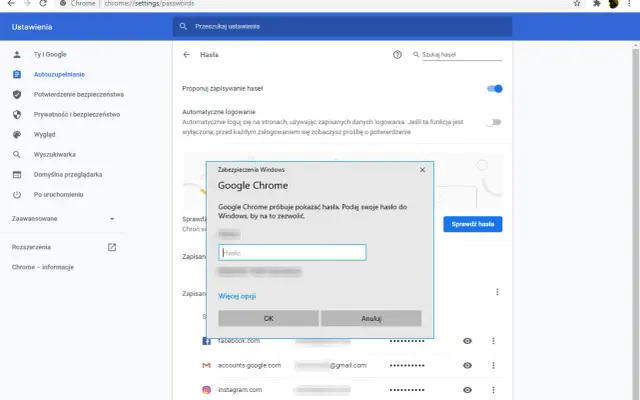Show the instagram.com password with the eye icon

467,390
